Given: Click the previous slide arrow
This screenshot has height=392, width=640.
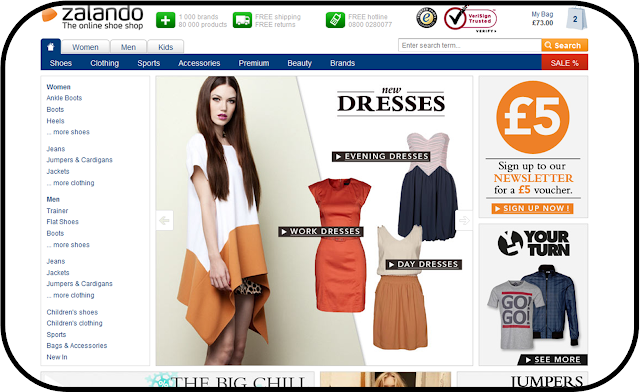Looking at the screenshot, I should [x=164, y=220].
